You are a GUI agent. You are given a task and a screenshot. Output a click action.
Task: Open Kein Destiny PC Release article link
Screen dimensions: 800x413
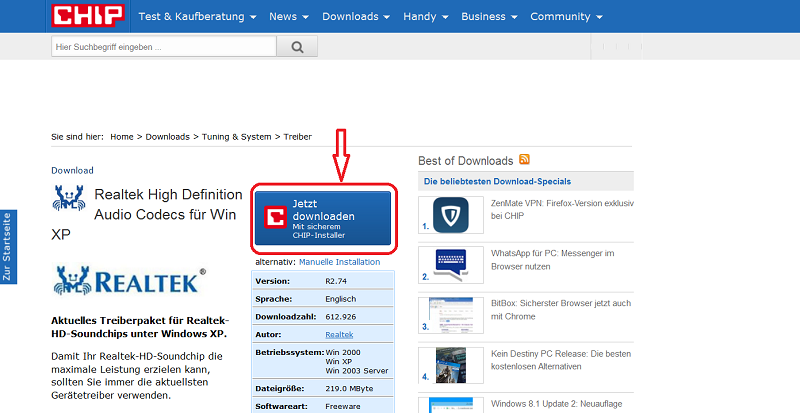(561, 360)
